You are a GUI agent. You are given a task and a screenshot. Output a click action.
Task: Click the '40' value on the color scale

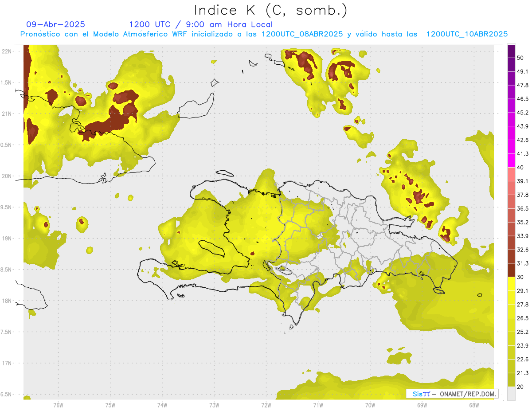click(x=520, y=168)
